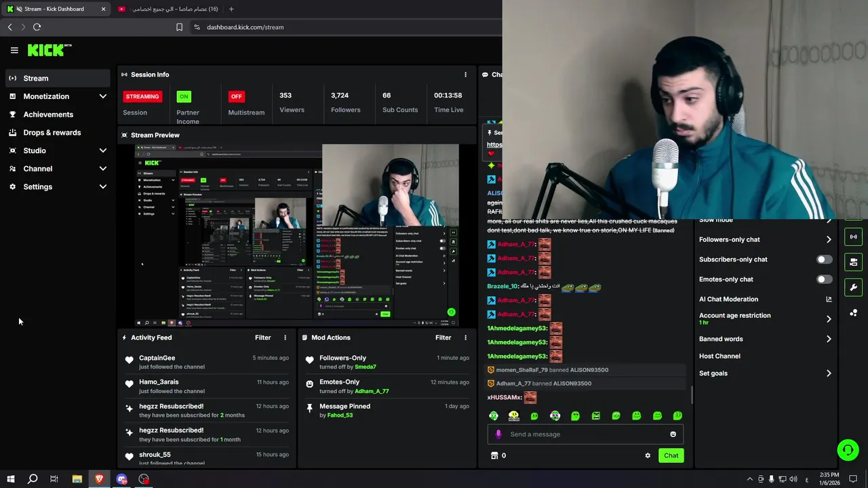This screenshot has width=868, height=488.
Task: Click the Stream Preview video thumbnail
Action: (296, 235)
